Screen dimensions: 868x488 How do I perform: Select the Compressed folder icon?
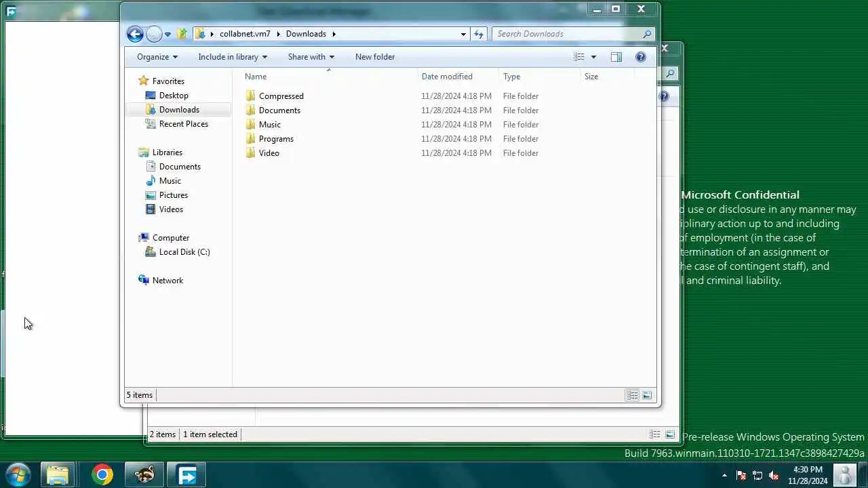tap(250, 96)
